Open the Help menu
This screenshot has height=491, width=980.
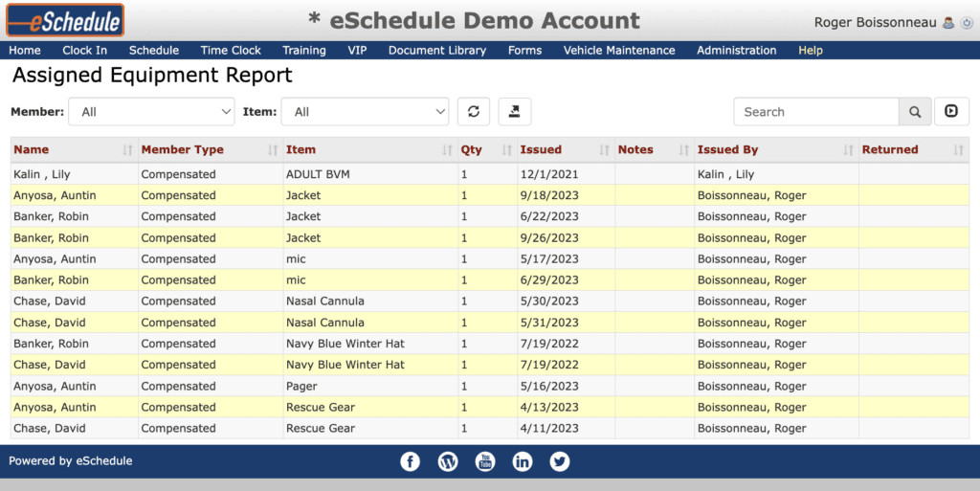click(810, 50)
